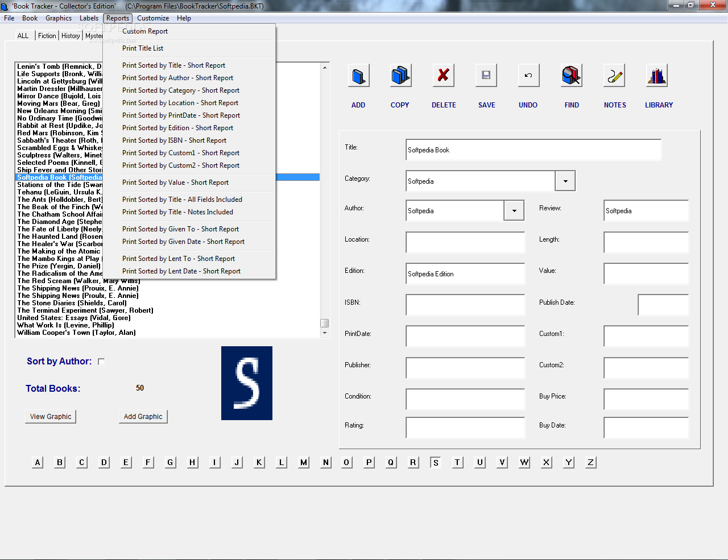Open the File menu

pos(9,18)
